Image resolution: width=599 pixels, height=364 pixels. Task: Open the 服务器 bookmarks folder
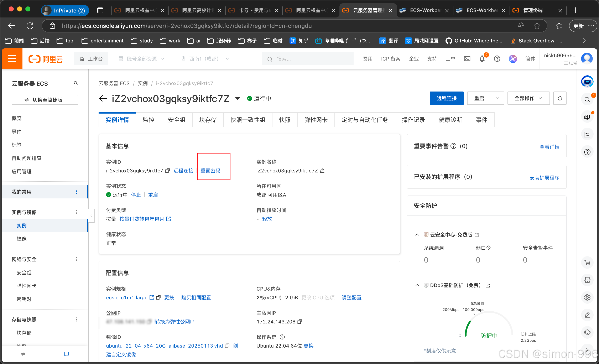coord(219,41)
